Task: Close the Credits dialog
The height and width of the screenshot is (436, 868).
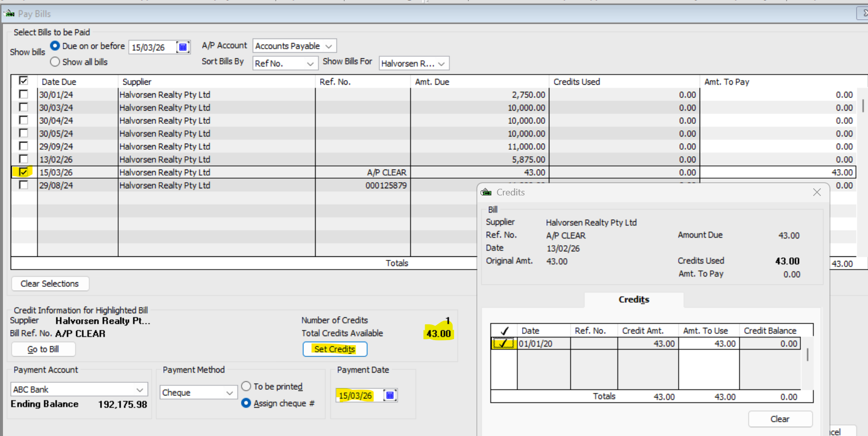Action: 816,192
